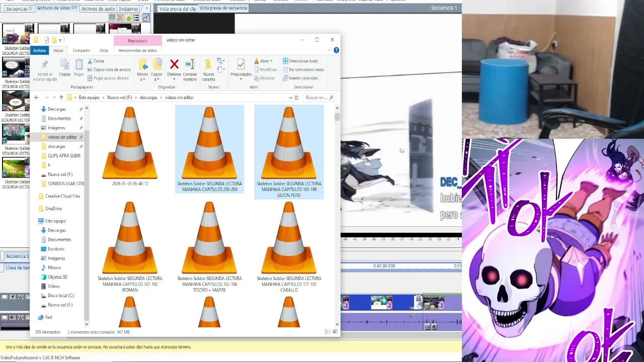Click VideoPad new bin folder icon

(128, 18)
